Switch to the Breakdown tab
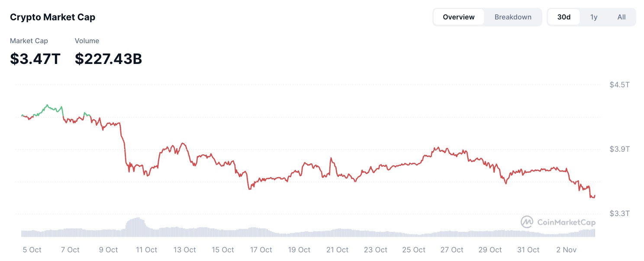The height and width of the screenshot is (261, 644). (x=513, y=17)
